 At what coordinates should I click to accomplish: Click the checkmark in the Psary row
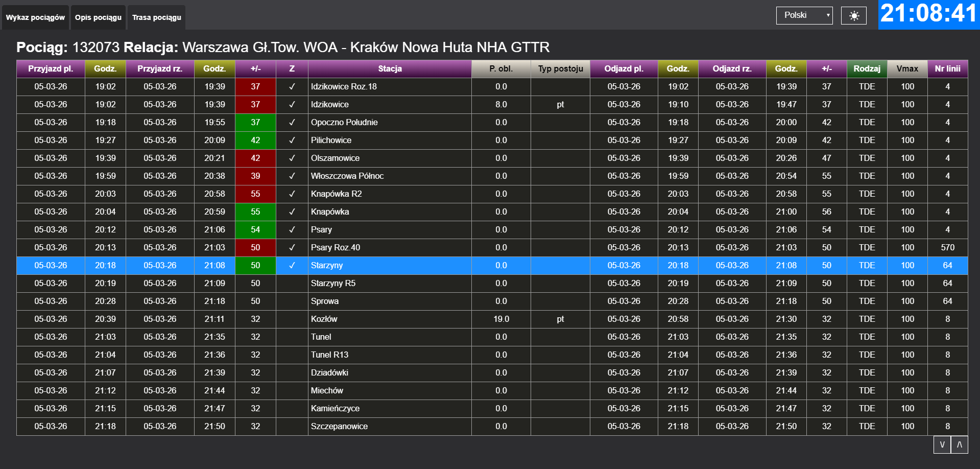click(292, 230)
